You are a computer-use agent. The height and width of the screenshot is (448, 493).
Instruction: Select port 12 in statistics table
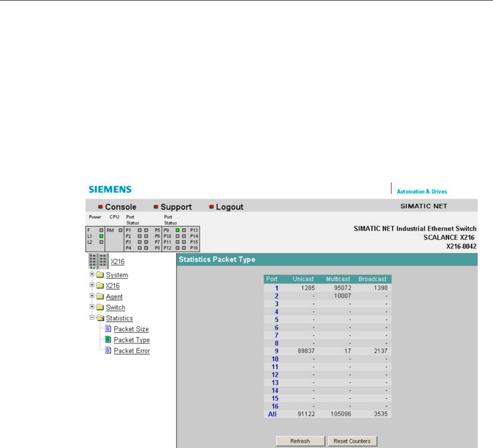coord(275,375)
